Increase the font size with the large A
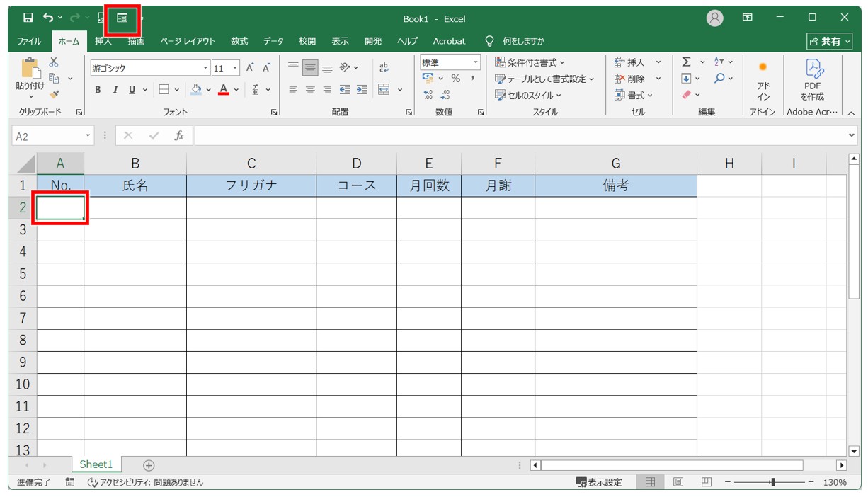Viewport: 868px width, 497px height. pyautogui.click(x=250, y=68)
